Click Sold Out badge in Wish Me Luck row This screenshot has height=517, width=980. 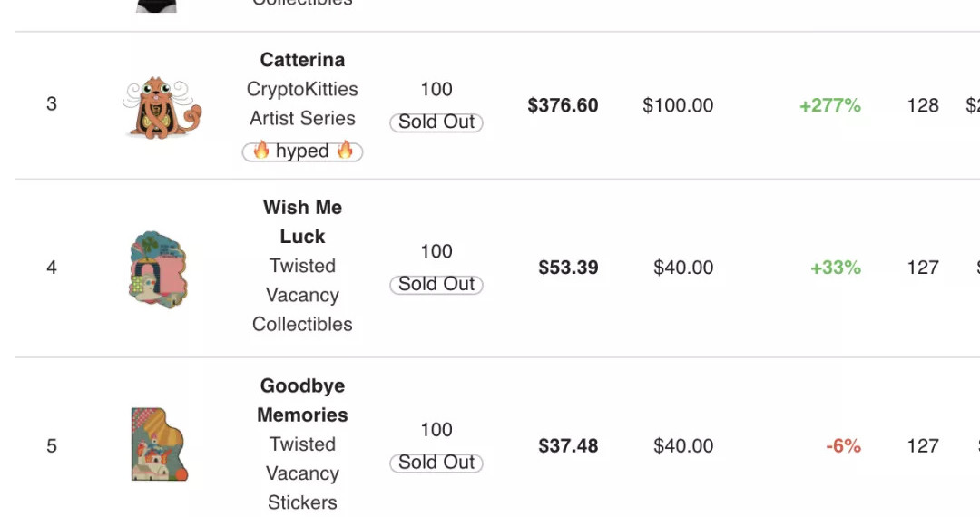436,284
